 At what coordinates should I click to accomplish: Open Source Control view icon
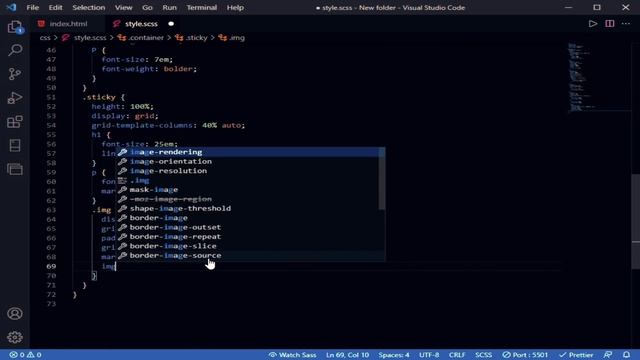coord(15,74)
